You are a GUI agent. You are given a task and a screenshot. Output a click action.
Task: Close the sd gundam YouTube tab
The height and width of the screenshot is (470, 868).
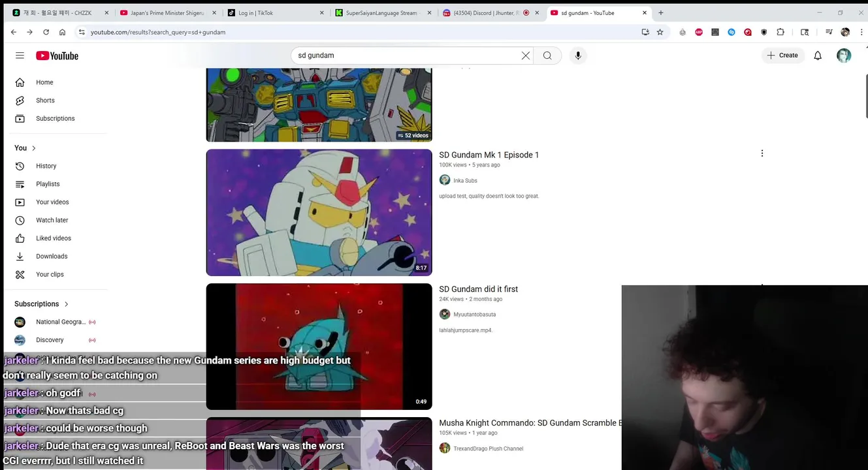[x=645, y=13]
